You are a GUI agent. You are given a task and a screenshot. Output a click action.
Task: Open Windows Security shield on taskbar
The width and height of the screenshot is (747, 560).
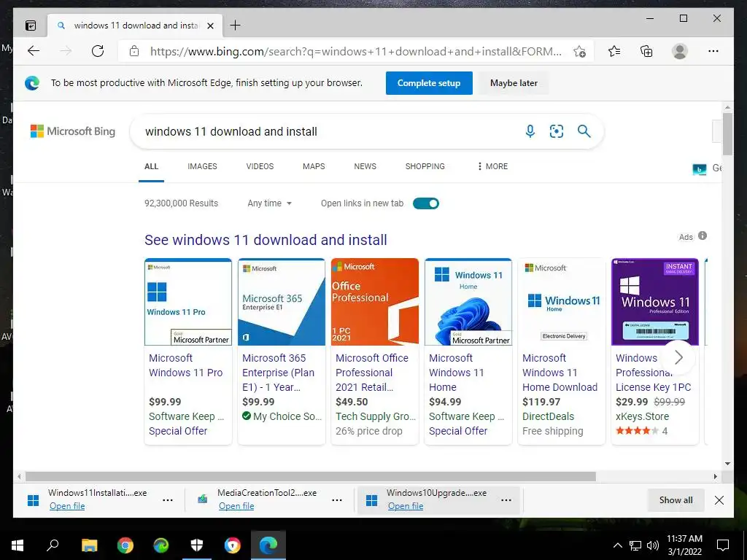click(x=197, y=545)
